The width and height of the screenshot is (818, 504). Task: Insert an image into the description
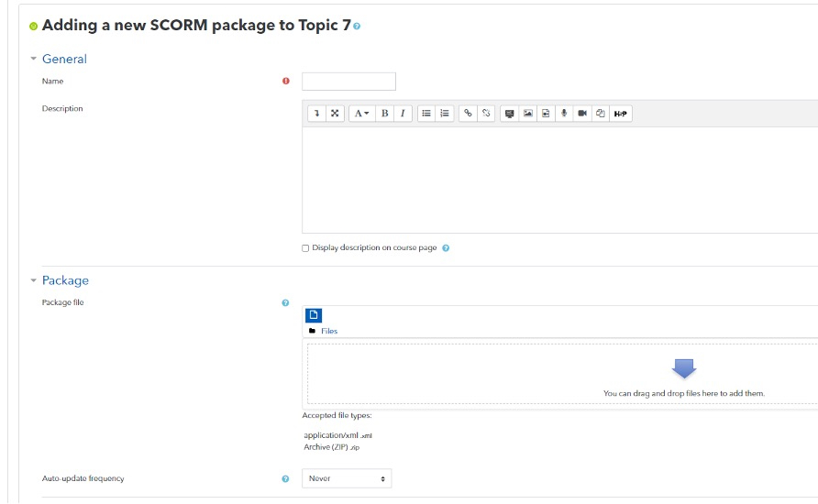[x=528, y=114]
